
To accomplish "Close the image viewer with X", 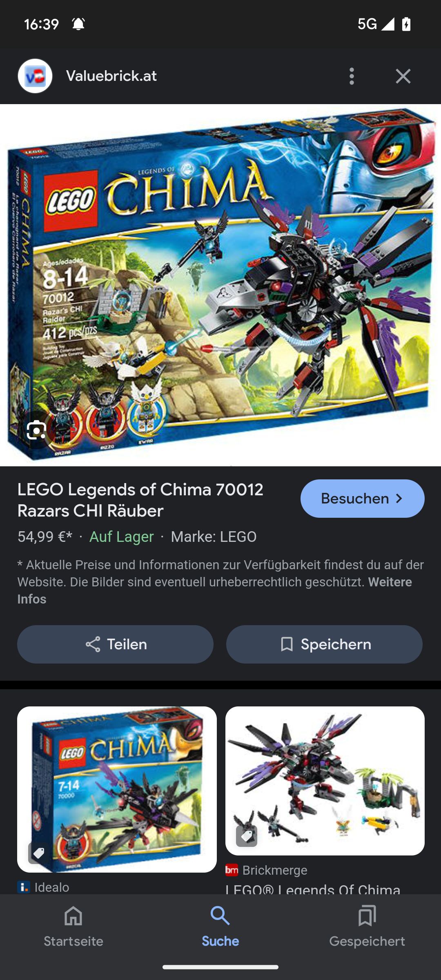I will click(x=403, y=76).
